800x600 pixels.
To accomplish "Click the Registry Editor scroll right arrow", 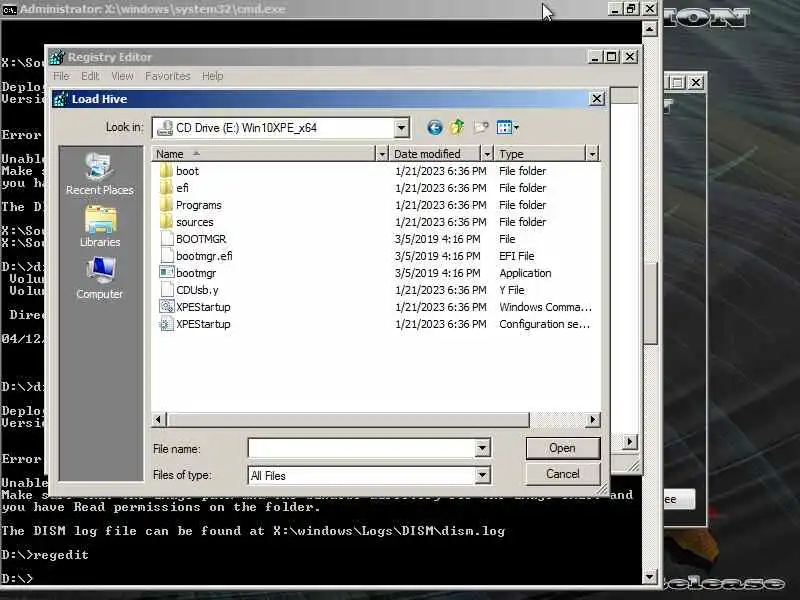I will 630,441.
